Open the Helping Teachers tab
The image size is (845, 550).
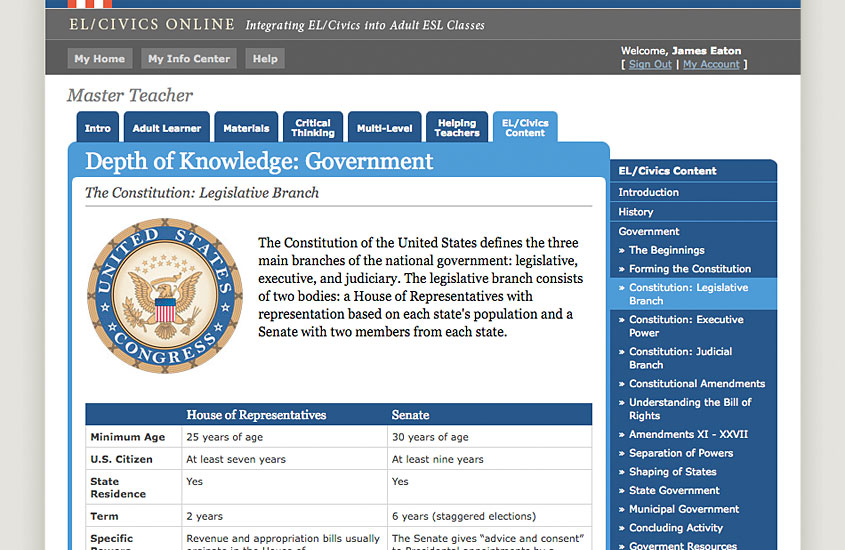click(457, 128)
